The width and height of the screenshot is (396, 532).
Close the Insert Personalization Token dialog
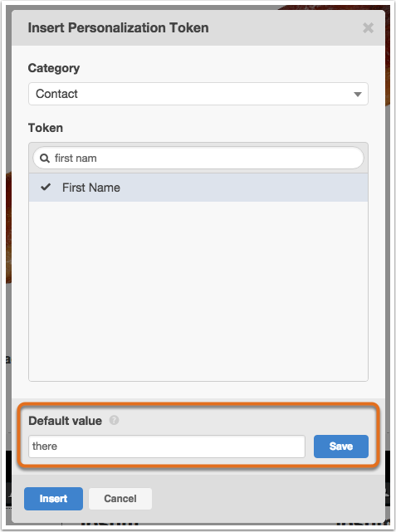368,28
